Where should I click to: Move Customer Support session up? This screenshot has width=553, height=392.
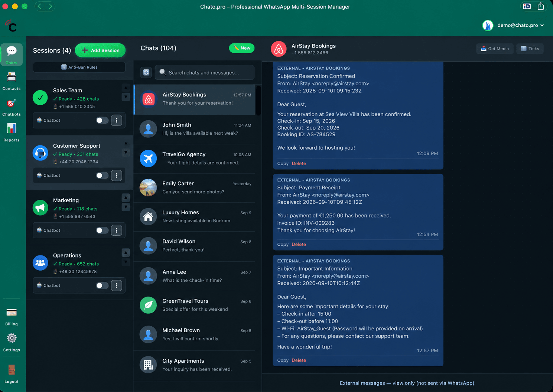click(x=126, y=143)
